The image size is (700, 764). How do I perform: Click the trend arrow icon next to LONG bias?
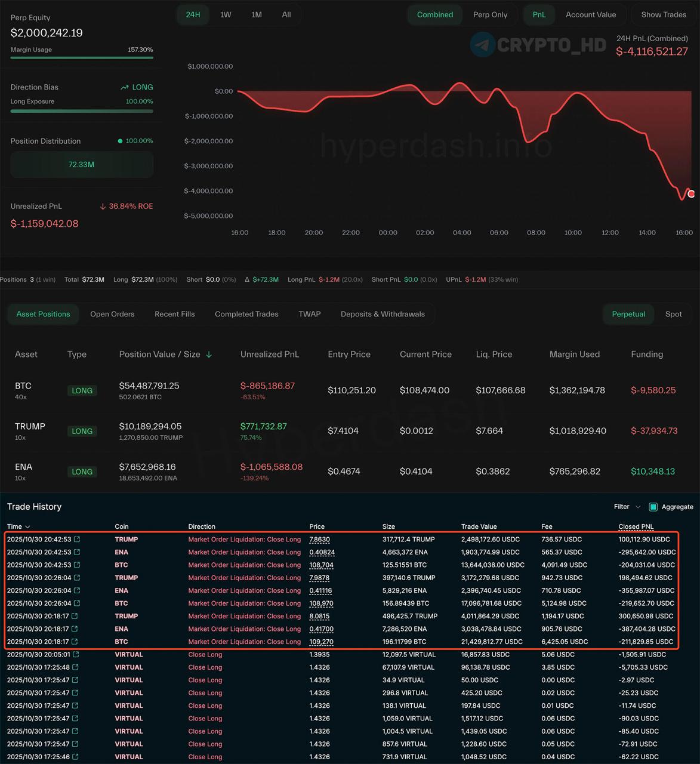click(x=125, y=88)
